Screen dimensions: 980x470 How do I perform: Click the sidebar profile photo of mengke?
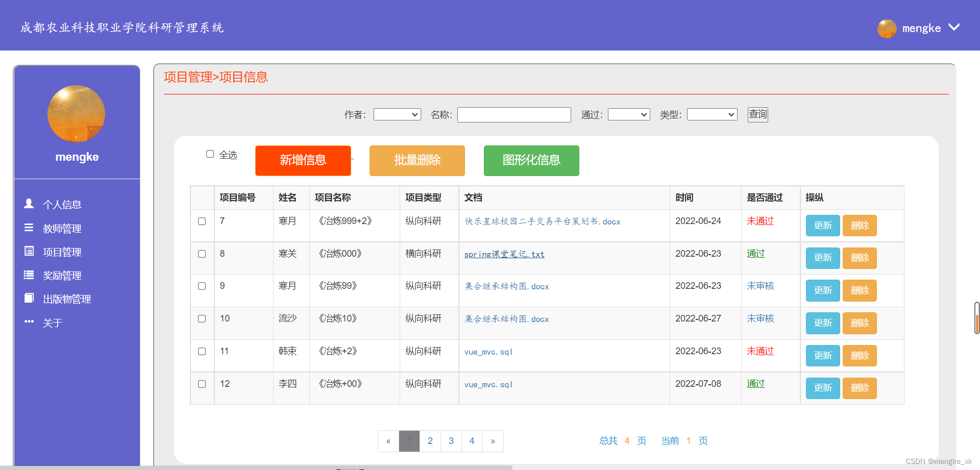pyautogui.click(x=76, y=114)
